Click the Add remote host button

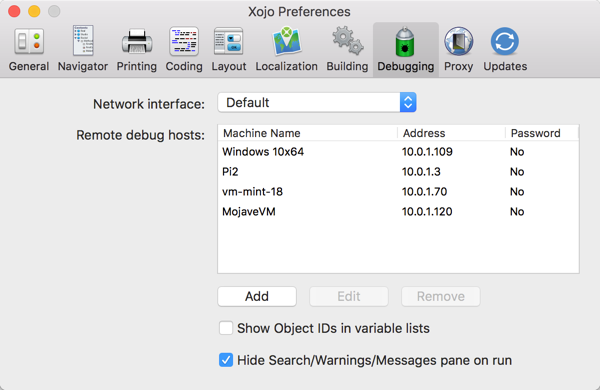click(x=257, y=296)
